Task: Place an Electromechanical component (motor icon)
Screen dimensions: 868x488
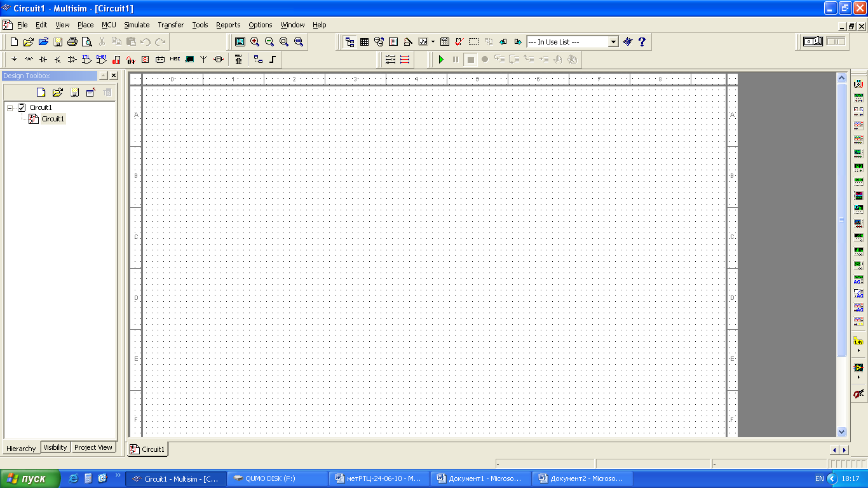Action: pos(219,60)
